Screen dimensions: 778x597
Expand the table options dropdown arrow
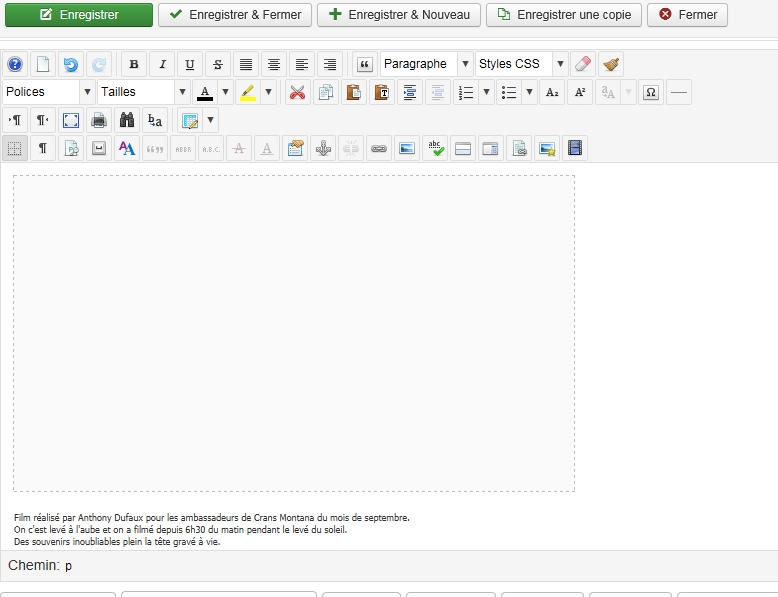point(210,120)
